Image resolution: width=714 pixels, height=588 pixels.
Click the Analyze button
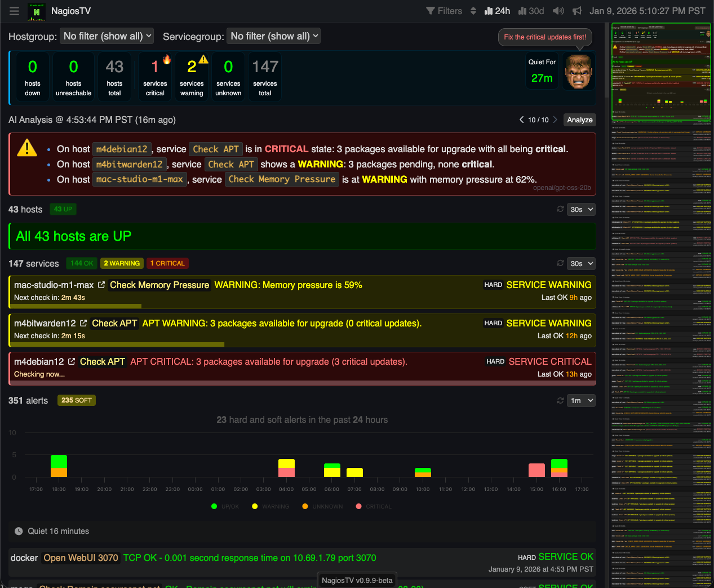coord(579,120)
